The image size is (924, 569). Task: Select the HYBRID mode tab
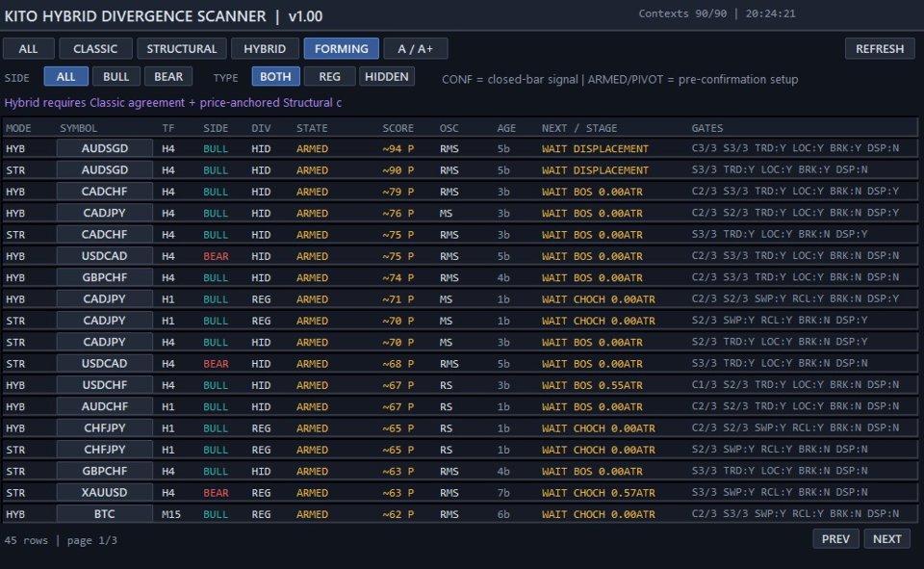click(265, 48)
